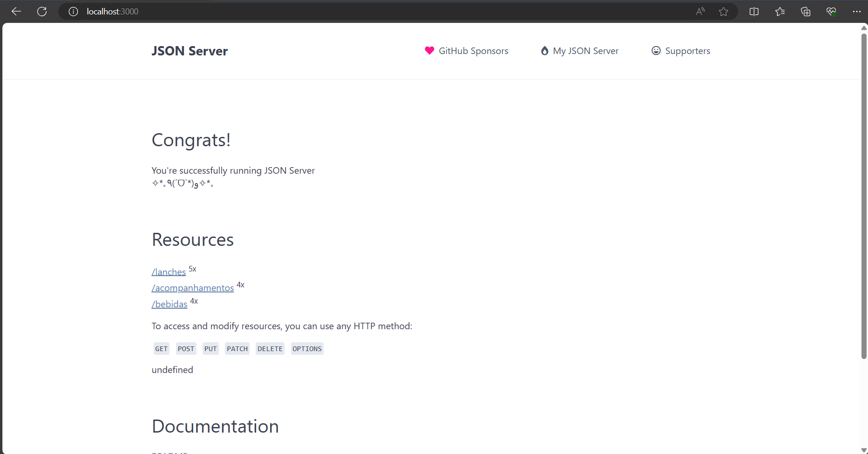The image size is (868, 454).
Task: Click the scrollbar up arrow
Action: (x=864, y=28)
